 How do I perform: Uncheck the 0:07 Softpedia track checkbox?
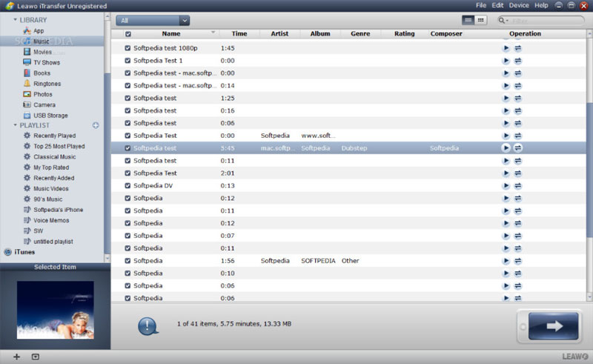tap(127, 236)
